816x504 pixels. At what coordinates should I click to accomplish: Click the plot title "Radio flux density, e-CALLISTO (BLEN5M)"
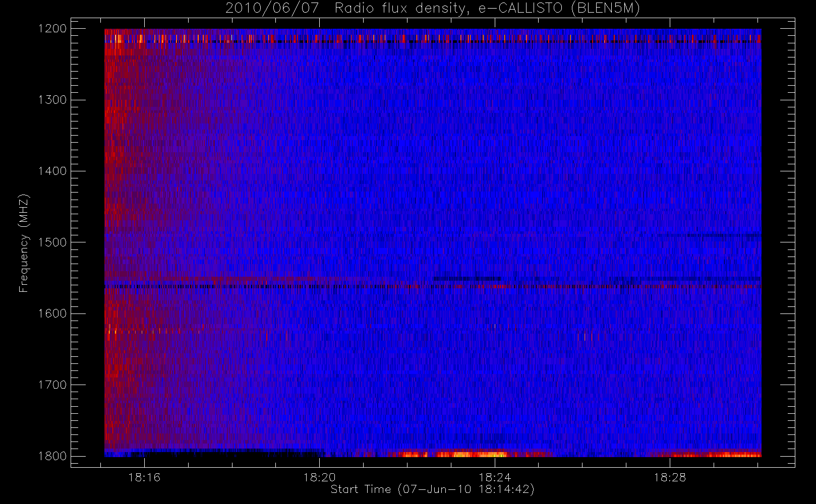(x=487, y=9)
